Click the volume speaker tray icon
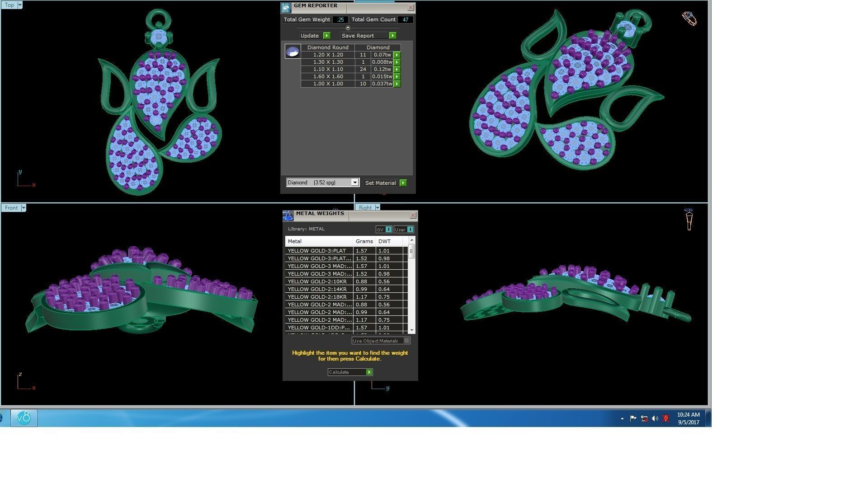Screen dimensions: 868x488 (x=655, y=418)
